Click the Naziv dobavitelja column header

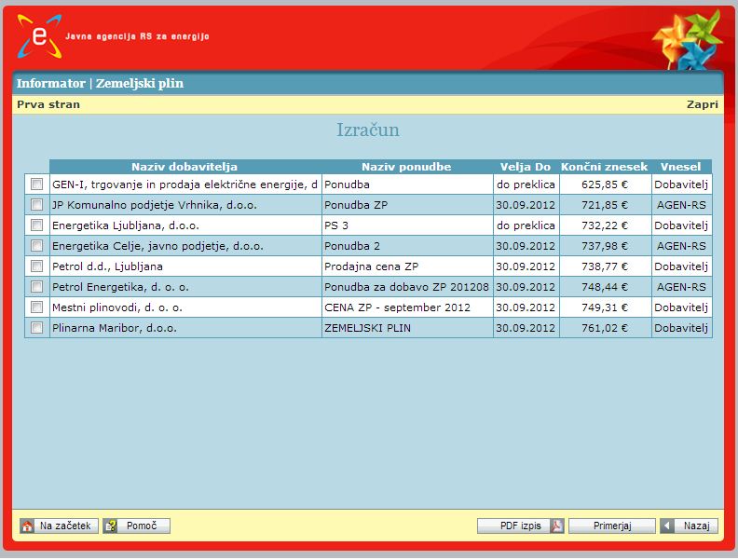click(x=184, y=167)
